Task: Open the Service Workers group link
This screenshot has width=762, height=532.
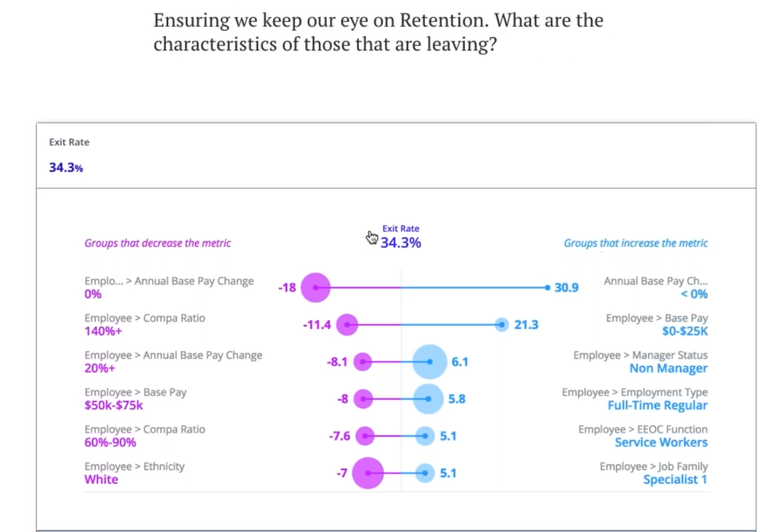Action: pos(661,442)
